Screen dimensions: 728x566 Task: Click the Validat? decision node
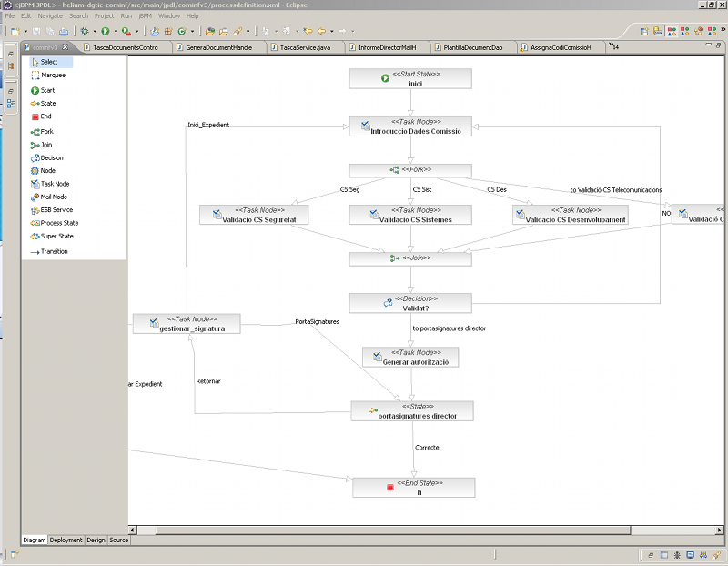[x=410, y=303]
